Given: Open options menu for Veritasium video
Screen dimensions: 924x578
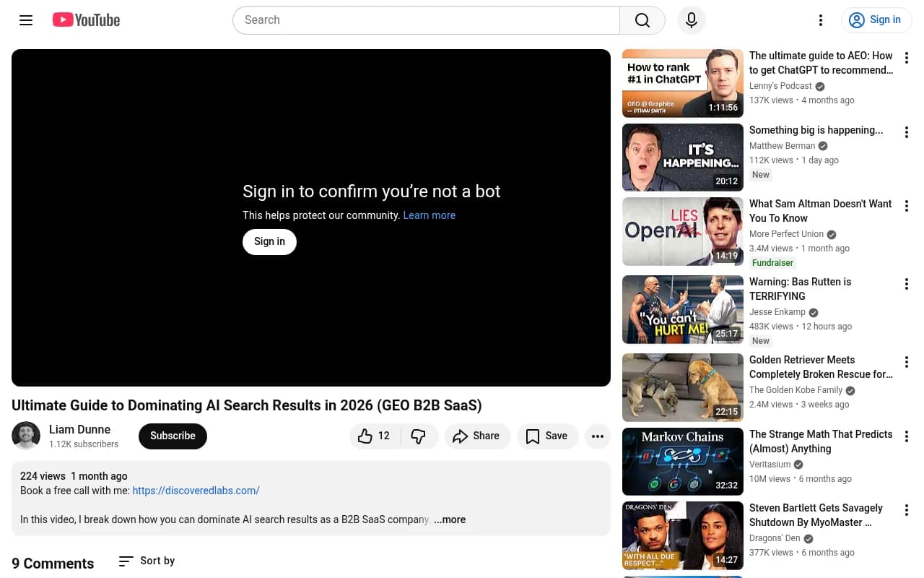Looking at the screenshot, I should (x=906, y=437).
